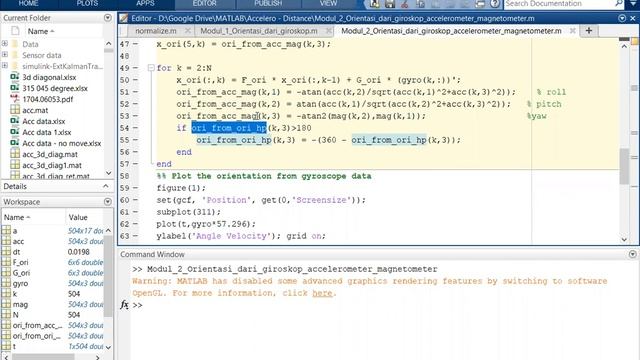Click the 'here' link in OpenGL warning

point(322,293)
